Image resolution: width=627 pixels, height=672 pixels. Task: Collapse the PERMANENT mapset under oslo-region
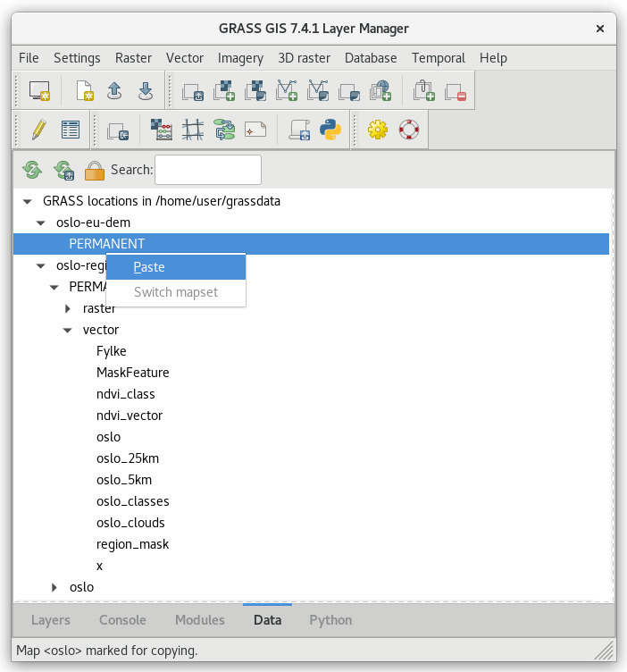point(54,287)
